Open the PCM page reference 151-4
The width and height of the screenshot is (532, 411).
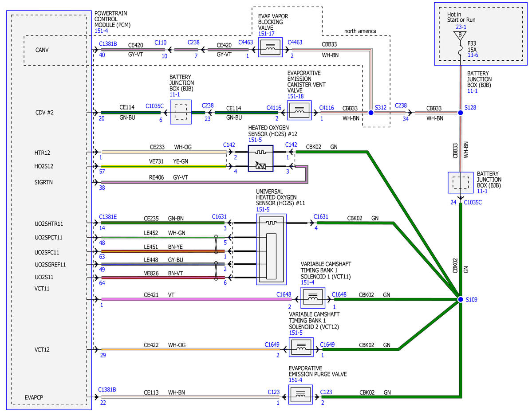coord(101,31)
